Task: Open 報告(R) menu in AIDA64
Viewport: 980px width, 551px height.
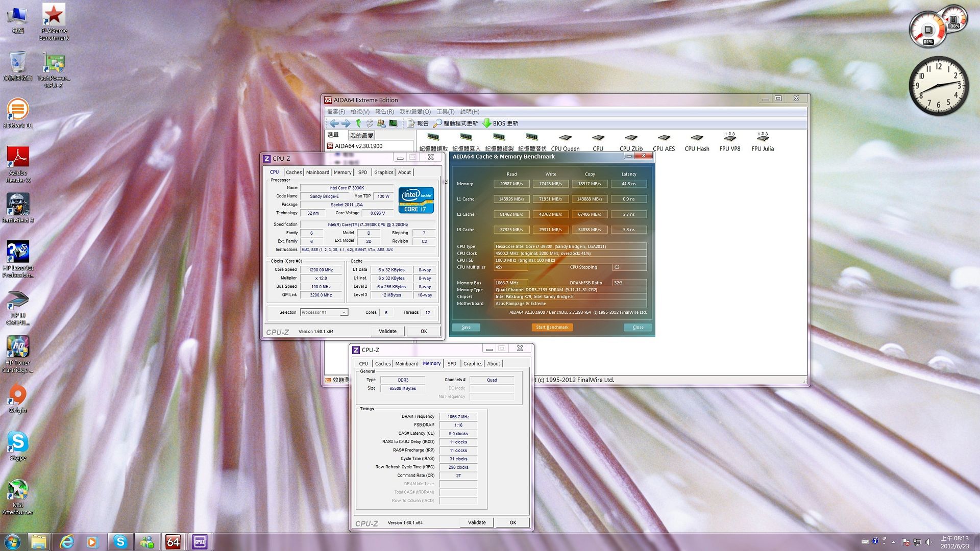Action: [x=384, y=112]
